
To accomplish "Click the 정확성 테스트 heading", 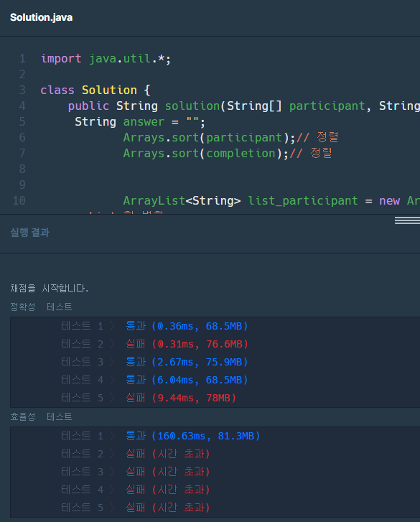I will pos(41,307).
